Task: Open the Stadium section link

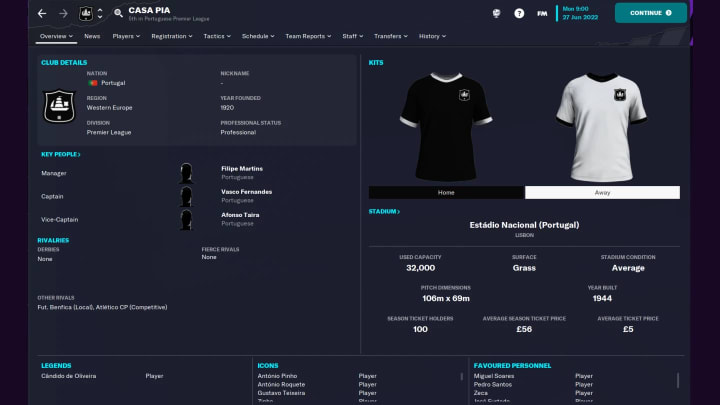Action: [384, 212]
